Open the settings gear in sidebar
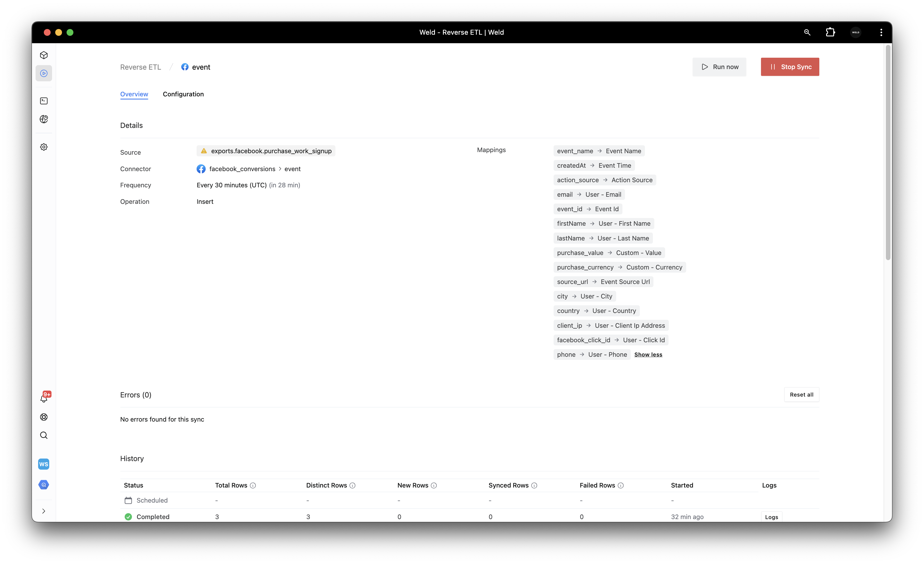Screen dimensions: 924x564 [44, 147]
